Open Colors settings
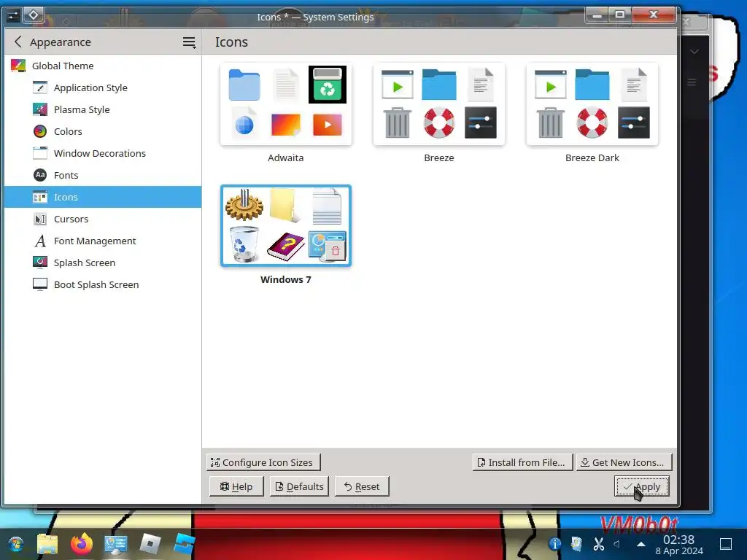The image size is (747, 560). click(103, 131)
